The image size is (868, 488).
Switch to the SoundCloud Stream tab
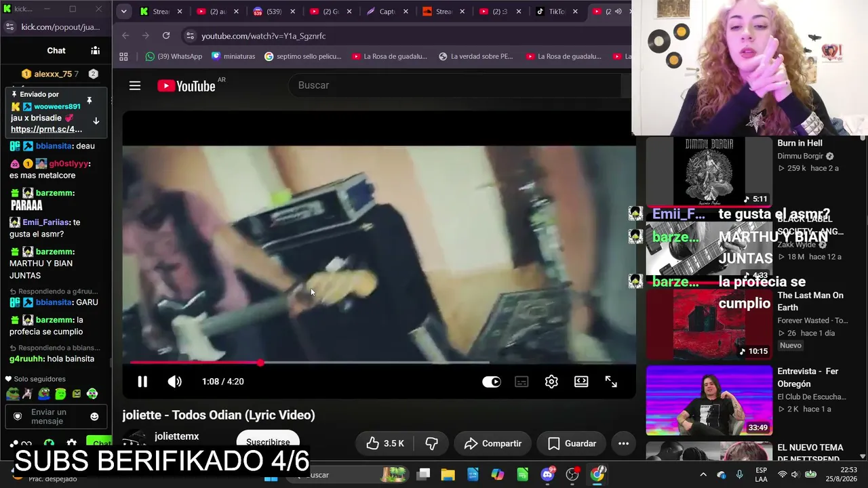point(443,12)
